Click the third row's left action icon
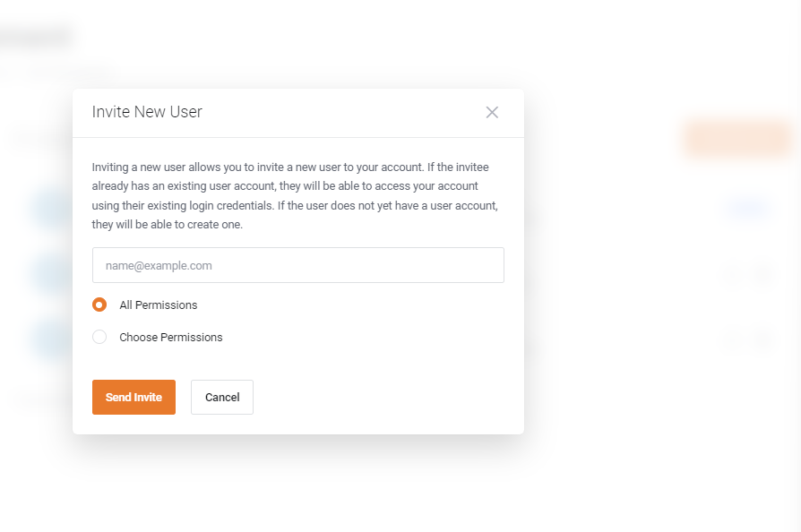Image resolution: width=801 pixels, height=532 pixels. click(733, 339)
